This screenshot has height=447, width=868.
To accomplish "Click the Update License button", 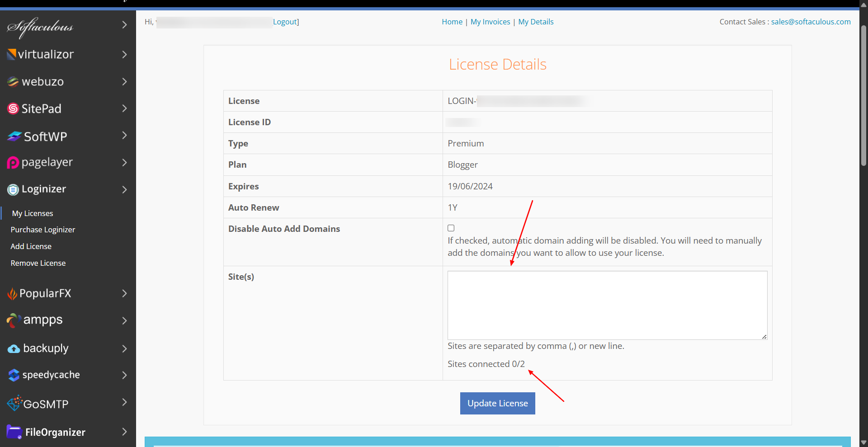I will [x=497, y=403].
